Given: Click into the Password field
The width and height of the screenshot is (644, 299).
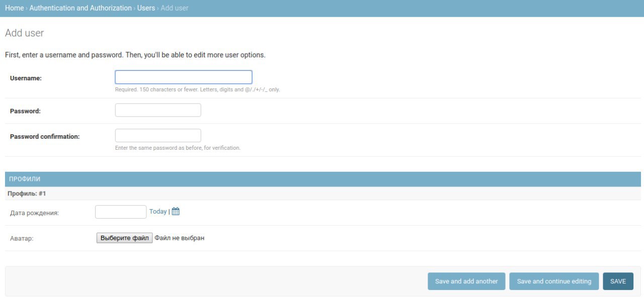Looking at the screenshot, I should pos(158,110).
